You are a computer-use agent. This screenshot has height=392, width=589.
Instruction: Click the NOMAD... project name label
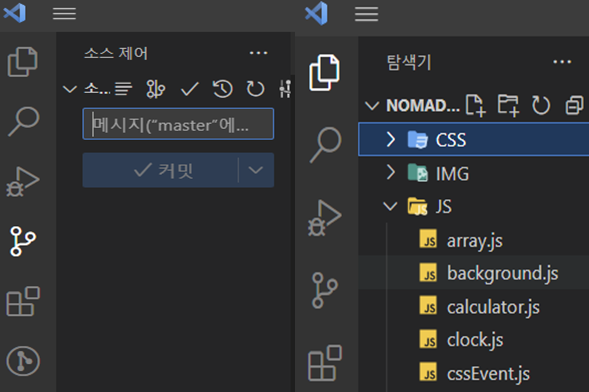(423, 106)
